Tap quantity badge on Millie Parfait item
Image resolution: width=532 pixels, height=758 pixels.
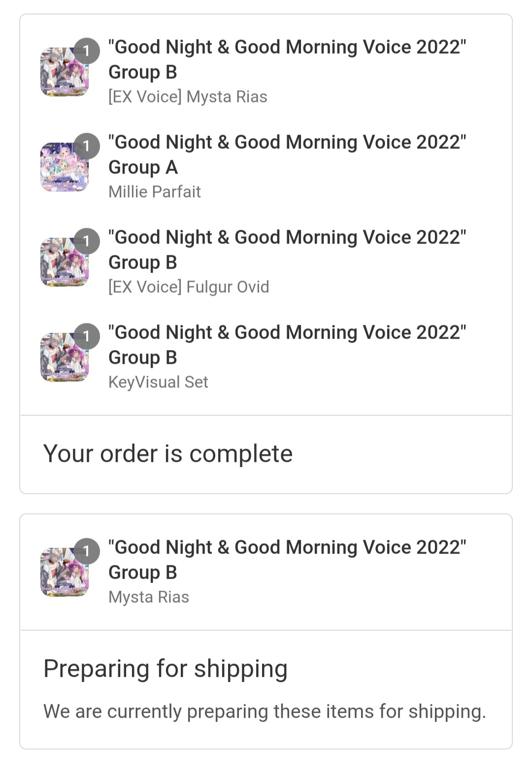pyautogui.click(x=87, y=146)
